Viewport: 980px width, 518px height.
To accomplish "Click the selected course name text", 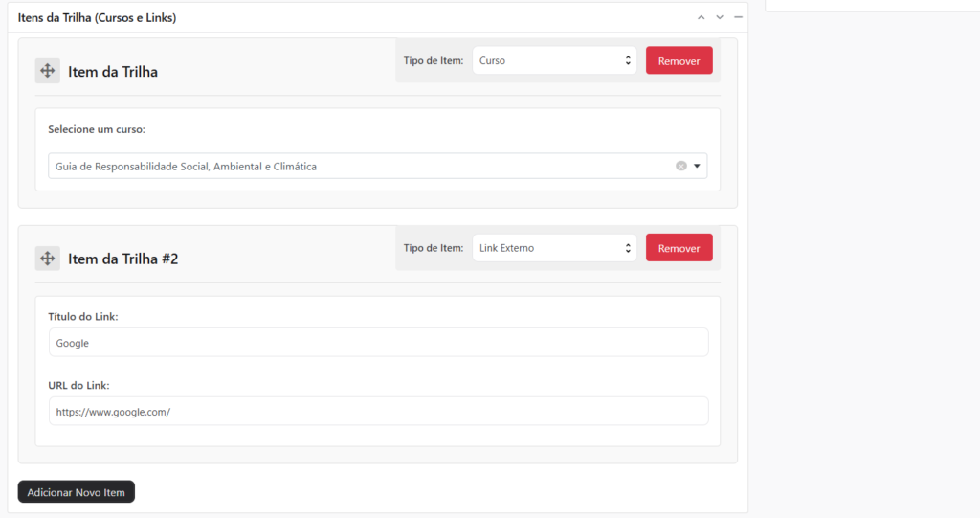I will [186, 167].
